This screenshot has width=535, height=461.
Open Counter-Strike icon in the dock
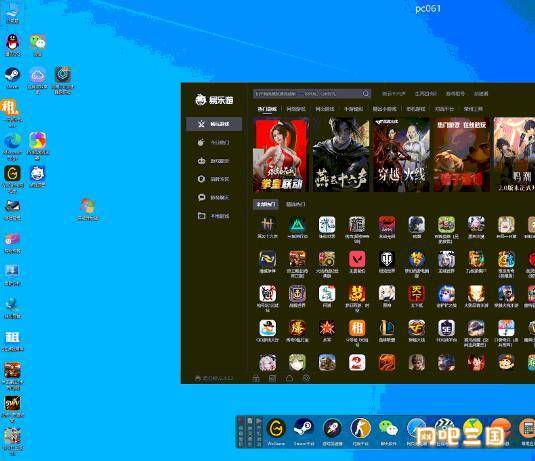coord(360,432)
